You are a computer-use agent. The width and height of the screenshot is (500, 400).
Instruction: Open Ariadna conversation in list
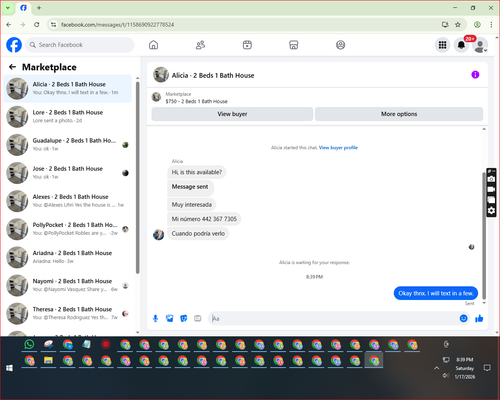[68, 257]
